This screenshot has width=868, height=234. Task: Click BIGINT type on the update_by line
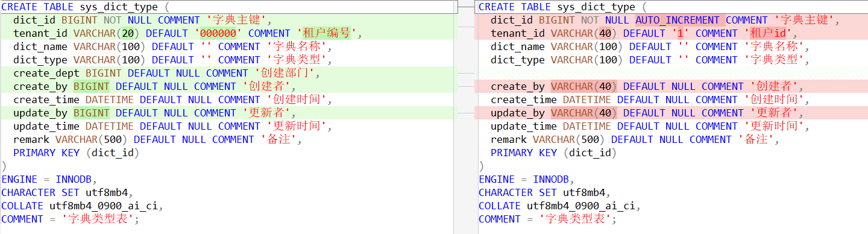[x=92, y=113]
